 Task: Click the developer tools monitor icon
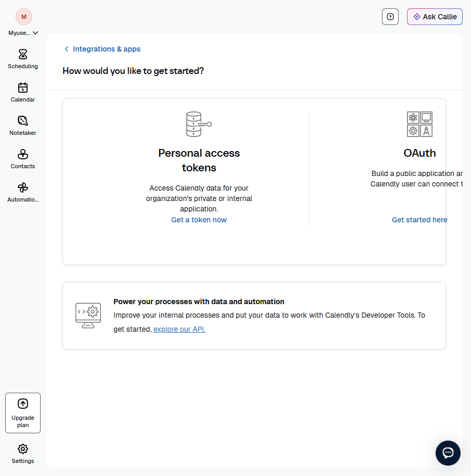click(88, 316)
